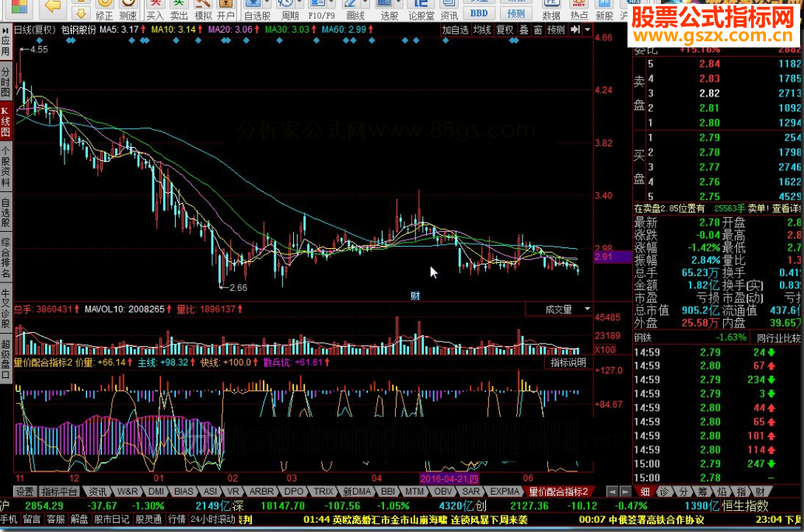Switch to the 筹 chip distribution tab
Screen dimensions: 804x532
(x=703, y=492)
